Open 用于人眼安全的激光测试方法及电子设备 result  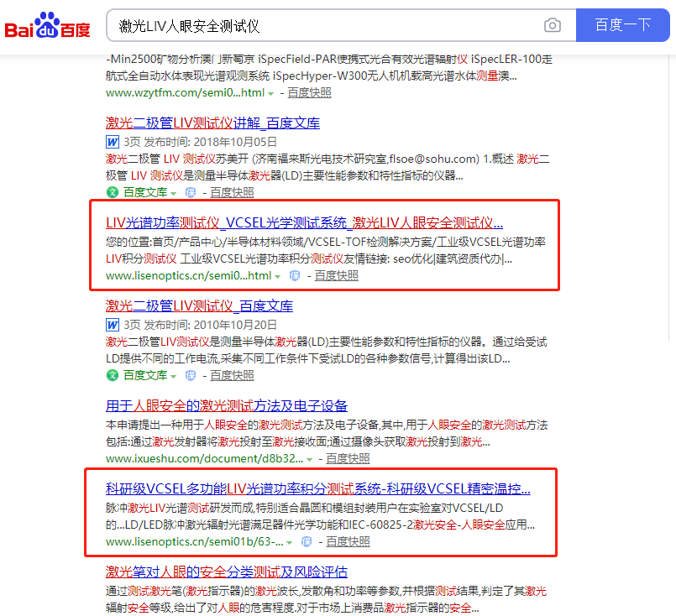coord(227,406)
